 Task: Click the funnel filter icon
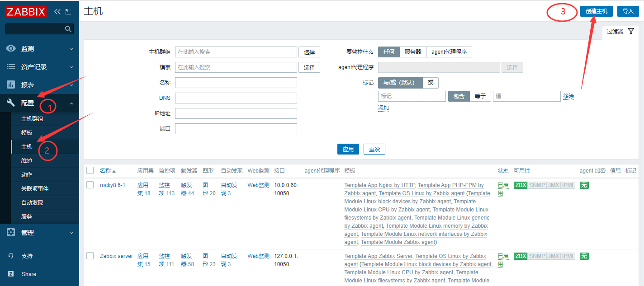coord(631,31)
